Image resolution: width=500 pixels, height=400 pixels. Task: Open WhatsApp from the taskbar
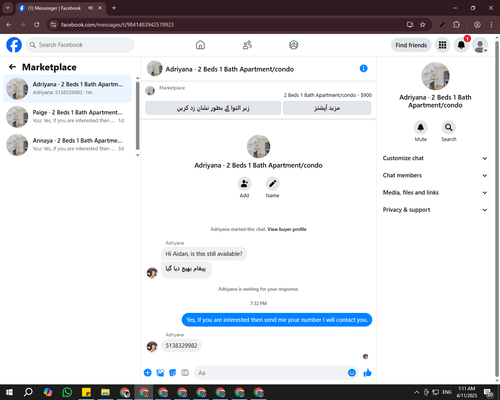tap(67, 392)
